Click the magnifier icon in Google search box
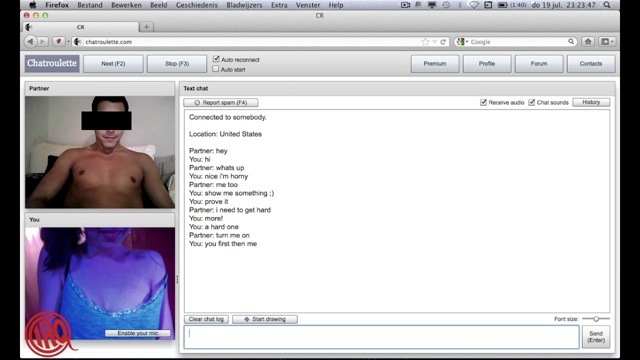Viewport: 640px width, 360px height. 571,41
